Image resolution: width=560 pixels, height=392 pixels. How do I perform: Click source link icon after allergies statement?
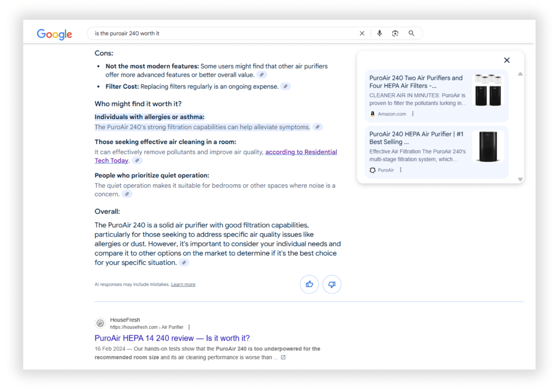pos(318,127)
